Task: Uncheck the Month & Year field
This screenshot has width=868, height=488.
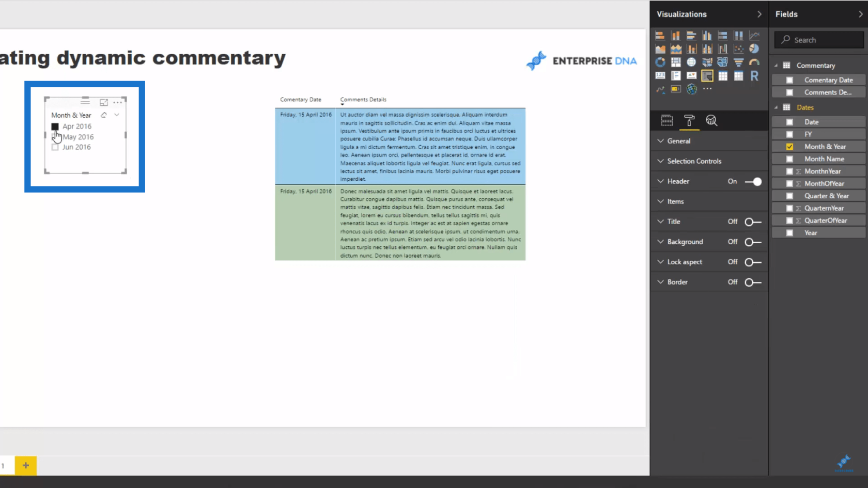Action: click(789, 147)
